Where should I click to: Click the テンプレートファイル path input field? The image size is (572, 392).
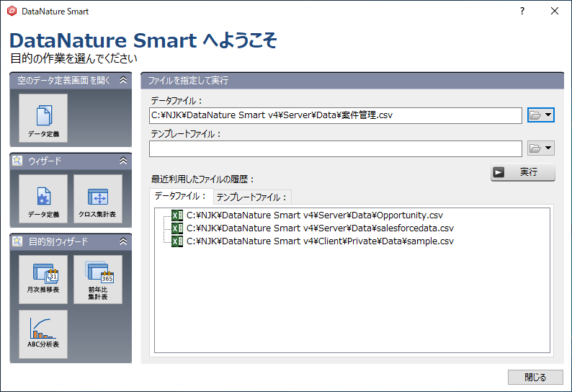click(x=335, y=148)
